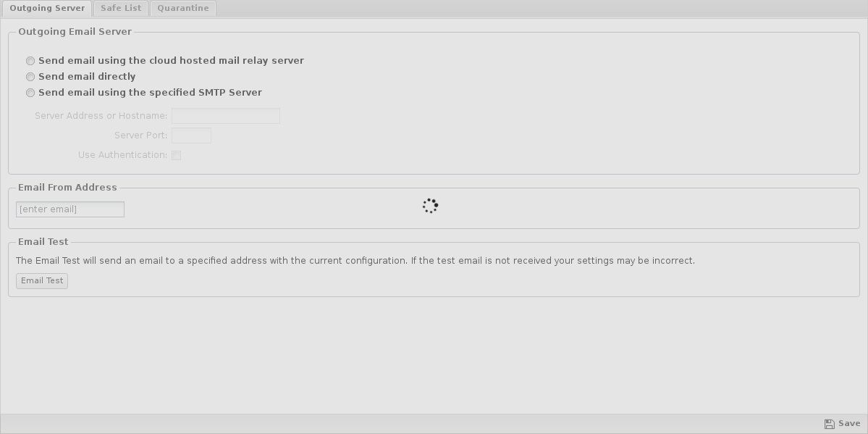Focus the Server Address or Hostname field
The image size is (868, 434).
click(x=226, y=116)
